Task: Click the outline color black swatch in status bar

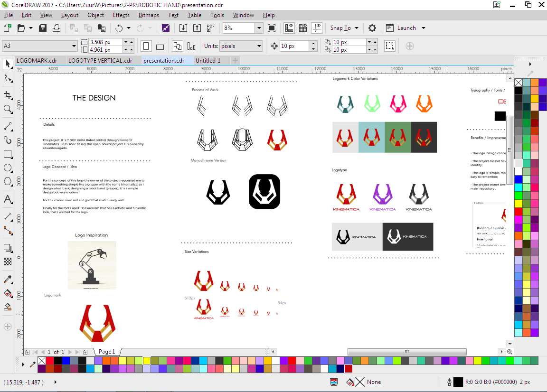Action: pyautogui.click(x=458, y=382)
